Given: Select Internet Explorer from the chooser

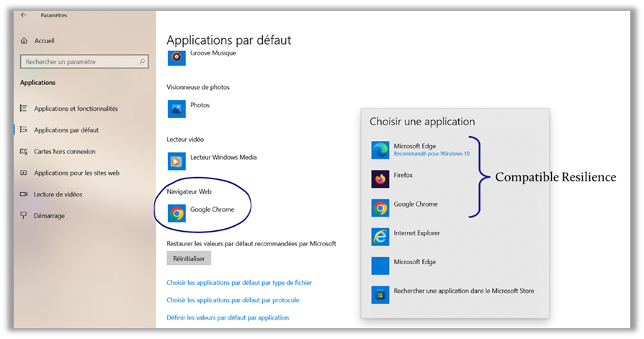Looking at the screenshot, I should tap(380, 236).
